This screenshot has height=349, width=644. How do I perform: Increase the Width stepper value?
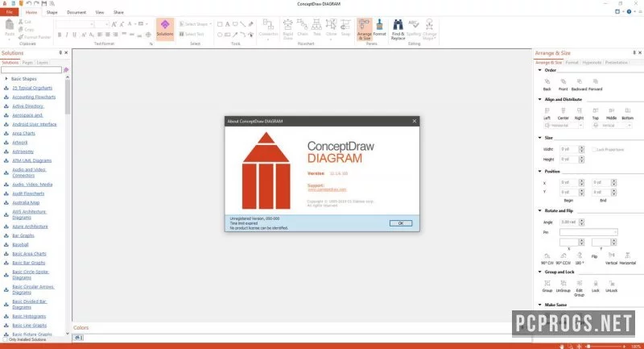[x=581, y=147]
